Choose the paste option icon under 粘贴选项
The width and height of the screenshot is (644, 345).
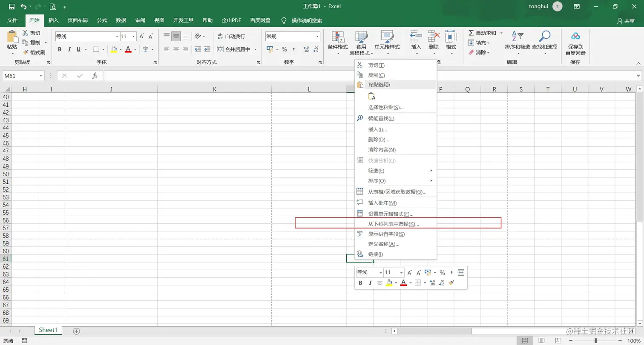coord(372,96)
